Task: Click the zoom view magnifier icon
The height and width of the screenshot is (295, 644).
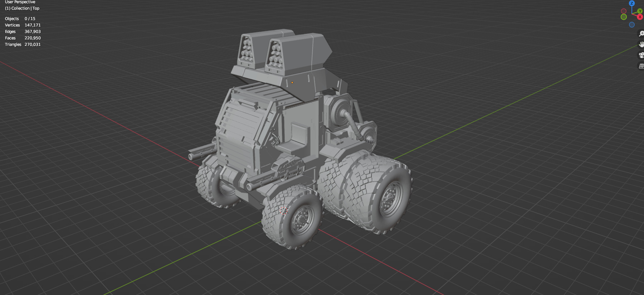Action: [641, 34]
